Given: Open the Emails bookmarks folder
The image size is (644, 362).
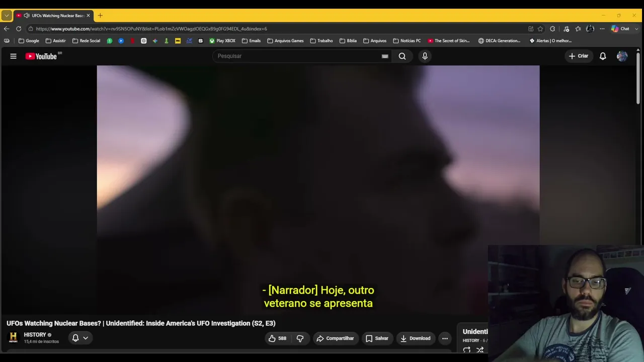Looking at the screenshot, I should click(x=251, y=41).
